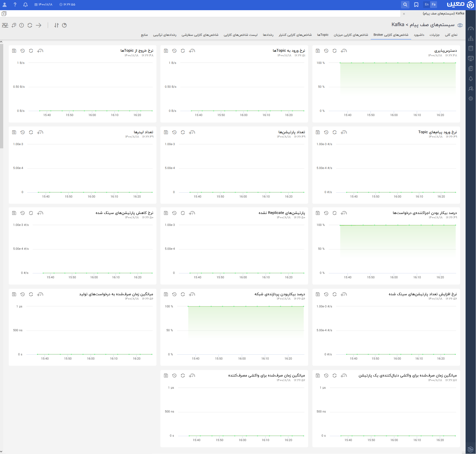The height and width of the screenshot is (454, 476).
Task: Open the monitor screen sidebar icon
Action: (471, 58)
